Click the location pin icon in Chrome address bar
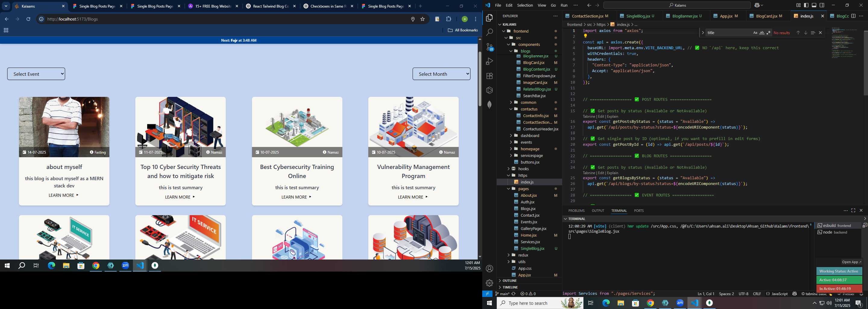This screenshot has width=868, height=309. tap(413, 19)
